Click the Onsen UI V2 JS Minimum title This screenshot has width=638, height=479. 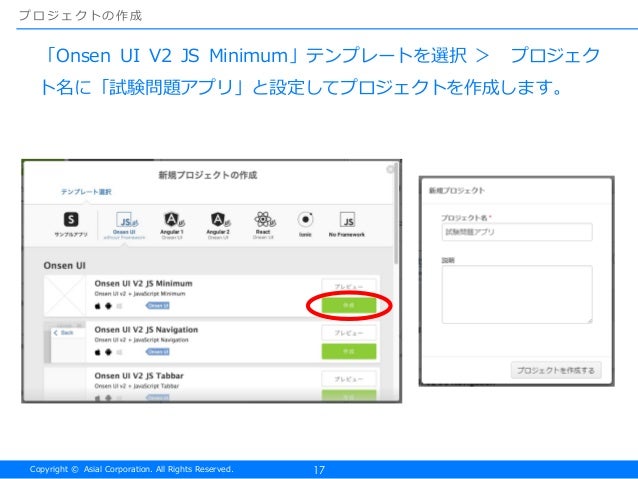point(143,283)
